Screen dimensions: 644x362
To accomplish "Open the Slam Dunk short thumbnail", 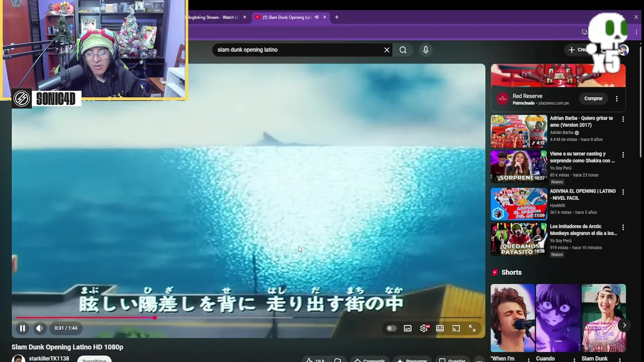I will pyautogui.click(x=604, y=318).
